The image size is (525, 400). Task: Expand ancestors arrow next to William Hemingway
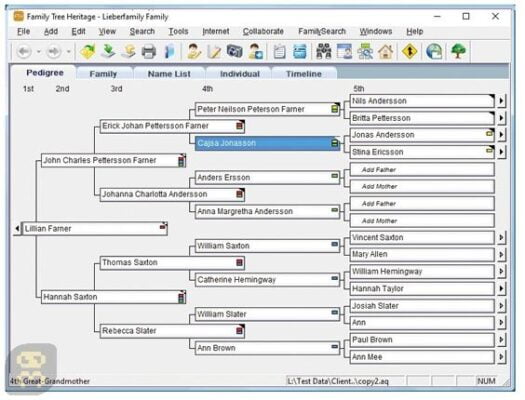(x=501, y=271)
